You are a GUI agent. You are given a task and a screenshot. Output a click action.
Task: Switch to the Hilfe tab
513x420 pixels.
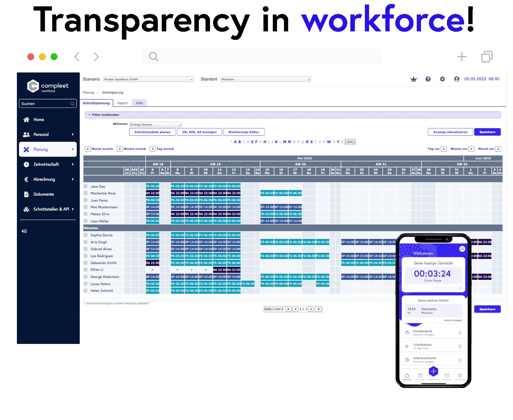pos(139,103)
